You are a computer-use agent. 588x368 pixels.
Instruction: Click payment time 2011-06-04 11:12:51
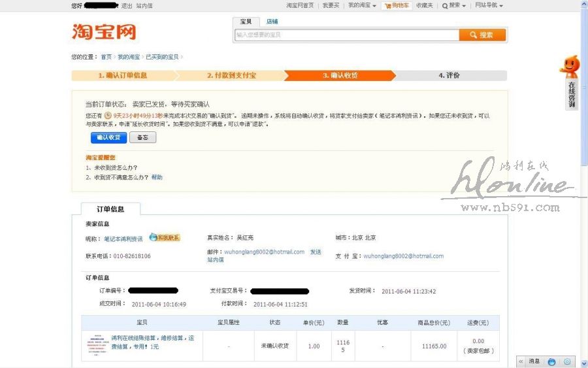(280, 304)
